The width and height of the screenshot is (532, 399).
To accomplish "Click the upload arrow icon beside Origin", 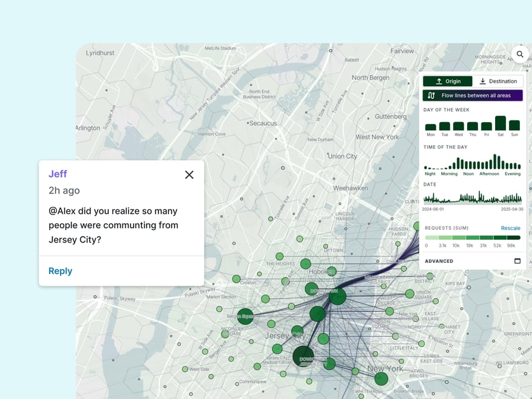I will pos(439,81).
